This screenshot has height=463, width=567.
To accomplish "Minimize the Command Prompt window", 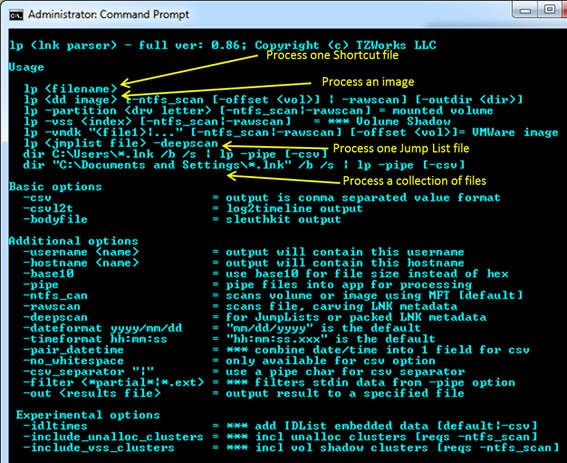I will [x=525, y=10].
